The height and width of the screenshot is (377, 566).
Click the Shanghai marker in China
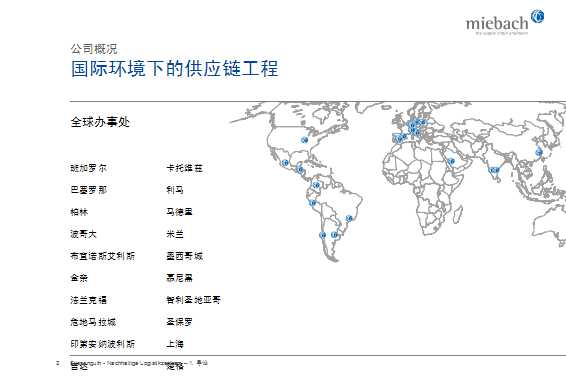[x=539, y=152]
